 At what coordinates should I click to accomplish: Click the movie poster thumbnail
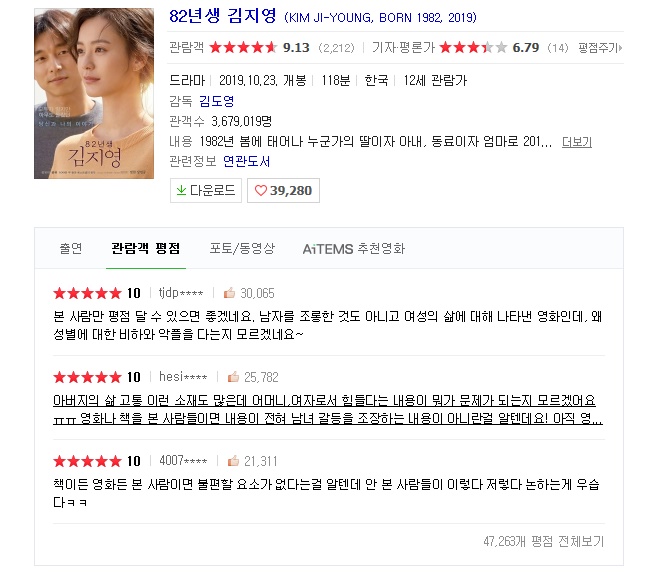tap(94, 93)
